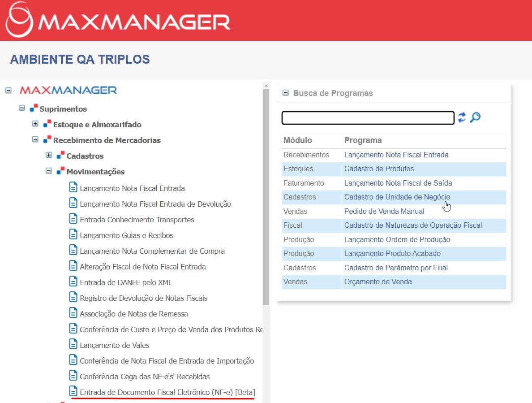This screenshot has width=532, height=403.
Task: Click document icon of Registro de Devolução de Notas Fiscais
Action: [73, 297]
